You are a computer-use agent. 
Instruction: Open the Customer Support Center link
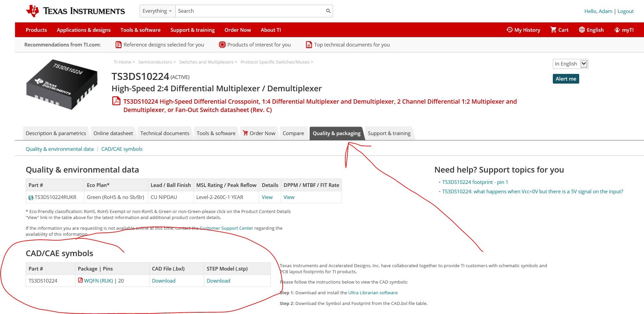point(226,228)
